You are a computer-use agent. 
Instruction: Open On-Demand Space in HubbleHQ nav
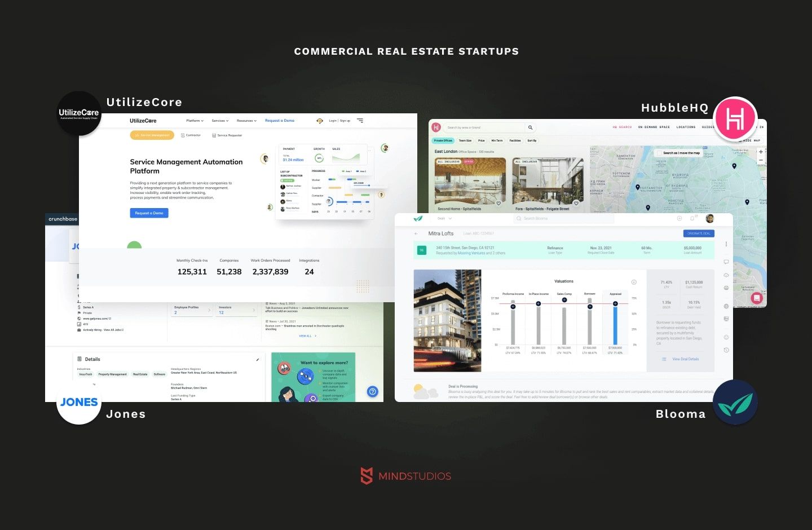pyautogui.click(x=654, y=127)
